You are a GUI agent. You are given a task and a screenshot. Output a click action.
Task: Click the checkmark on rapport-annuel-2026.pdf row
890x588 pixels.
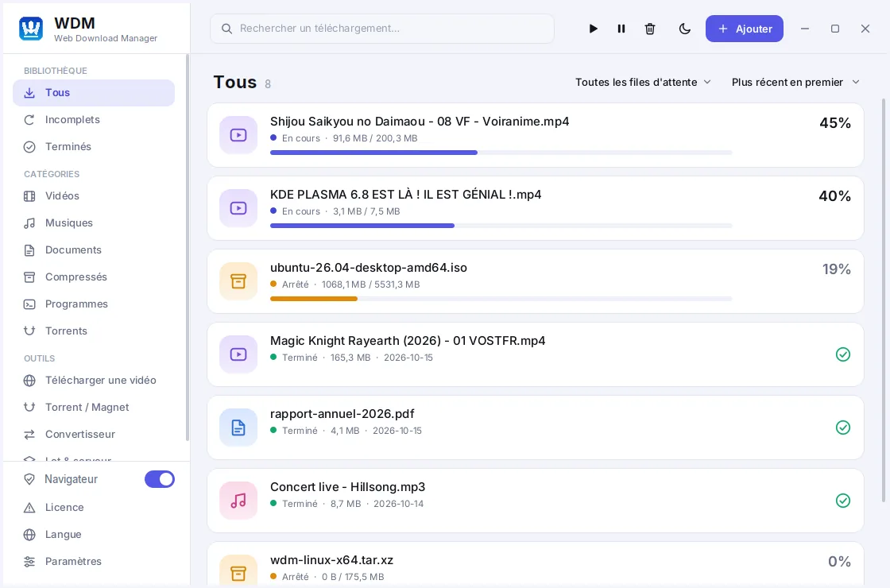click(843, 428)
